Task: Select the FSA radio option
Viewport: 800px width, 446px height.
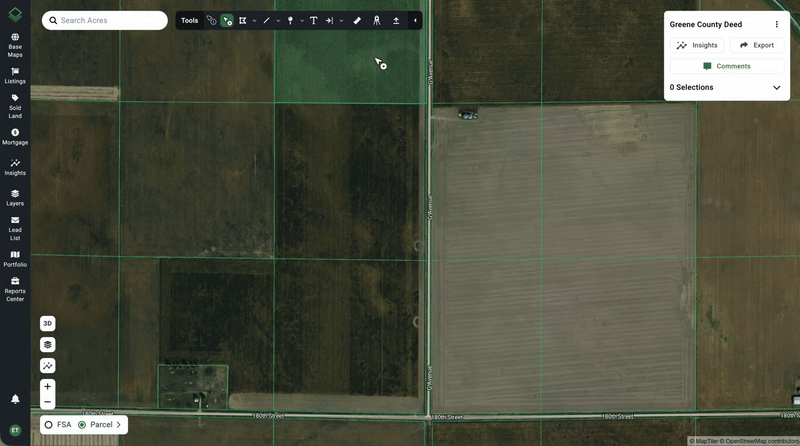Action: click(x=48, y=425)
